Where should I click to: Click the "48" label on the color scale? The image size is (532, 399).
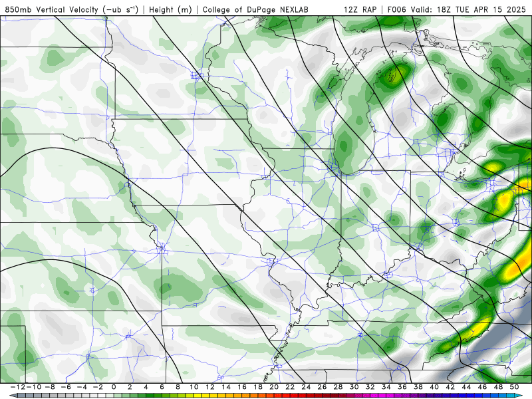point(498,387)
